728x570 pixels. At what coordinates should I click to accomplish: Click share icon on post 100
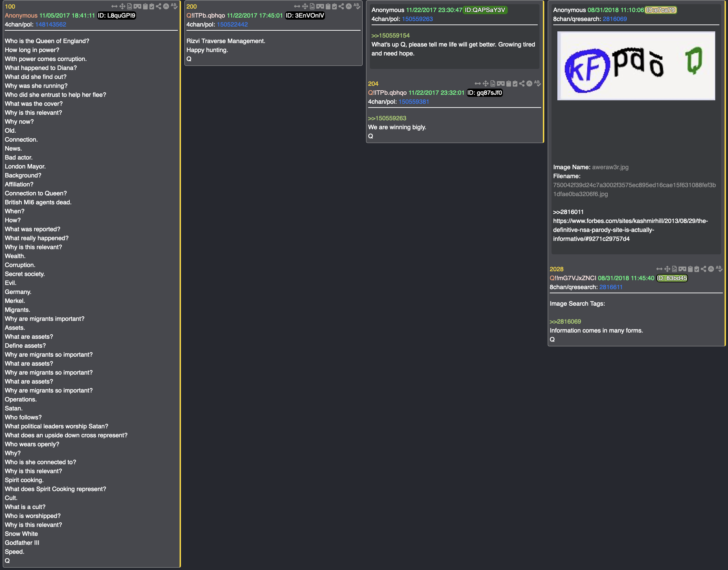(159, 7)
